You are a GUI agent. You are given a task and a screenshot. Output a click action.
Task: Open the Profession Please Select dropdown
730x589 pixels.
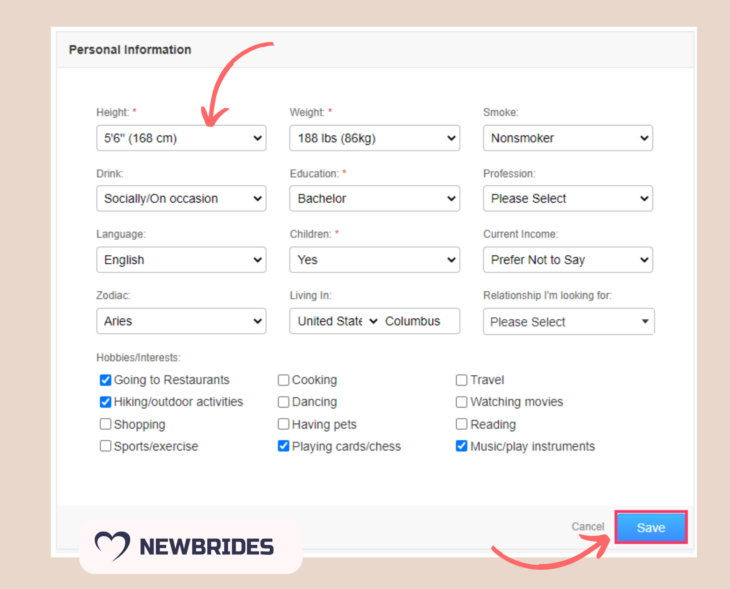point(567,199)
